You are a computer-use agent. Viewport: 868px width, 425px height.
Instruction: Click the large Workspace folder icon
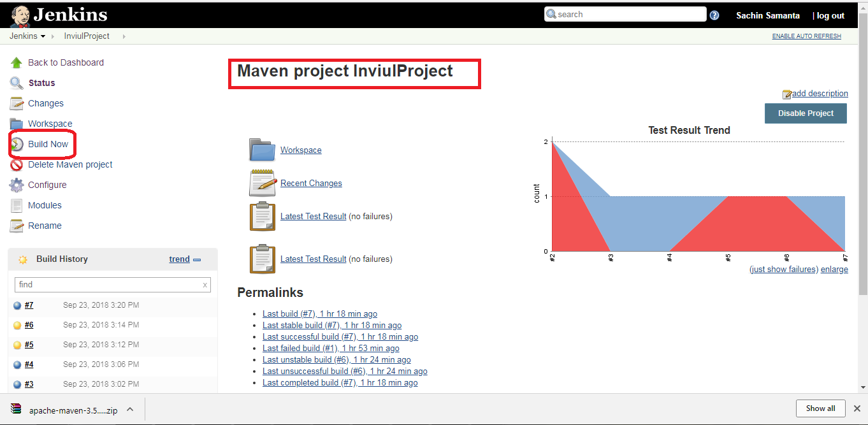(262, 150)
